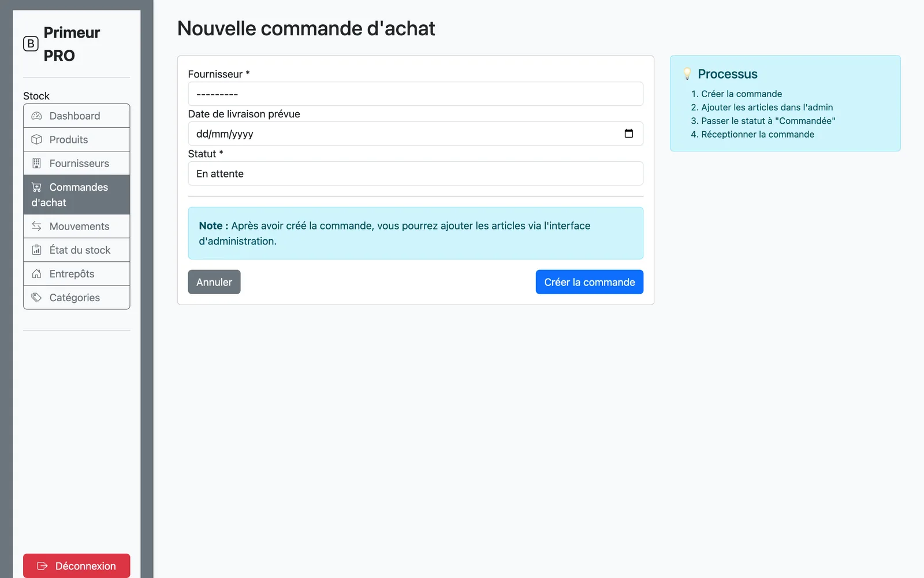Click the Dashboard speedometer icon
This screenshot has width=924, height=578.
[x=36, y=116]
